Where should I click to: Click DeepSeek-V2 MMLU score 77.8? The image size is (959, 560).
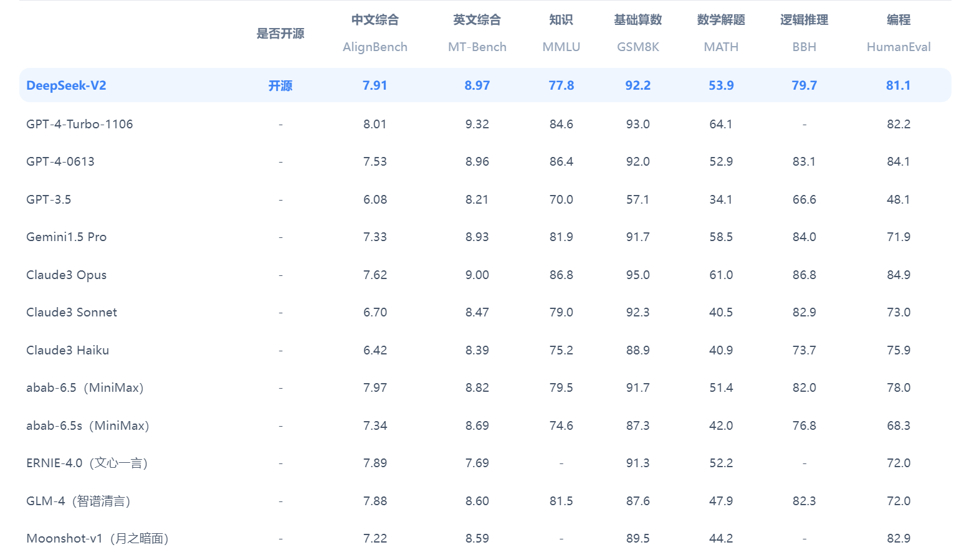(x=561, y=85)
